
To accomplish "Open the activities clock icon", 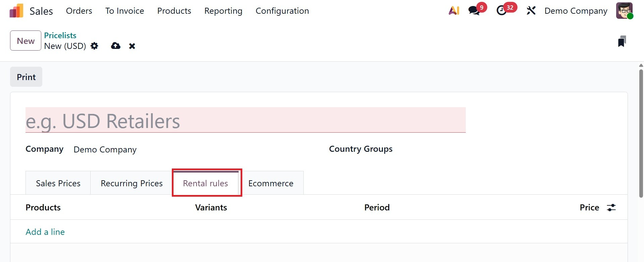I will tap(501, 11).
